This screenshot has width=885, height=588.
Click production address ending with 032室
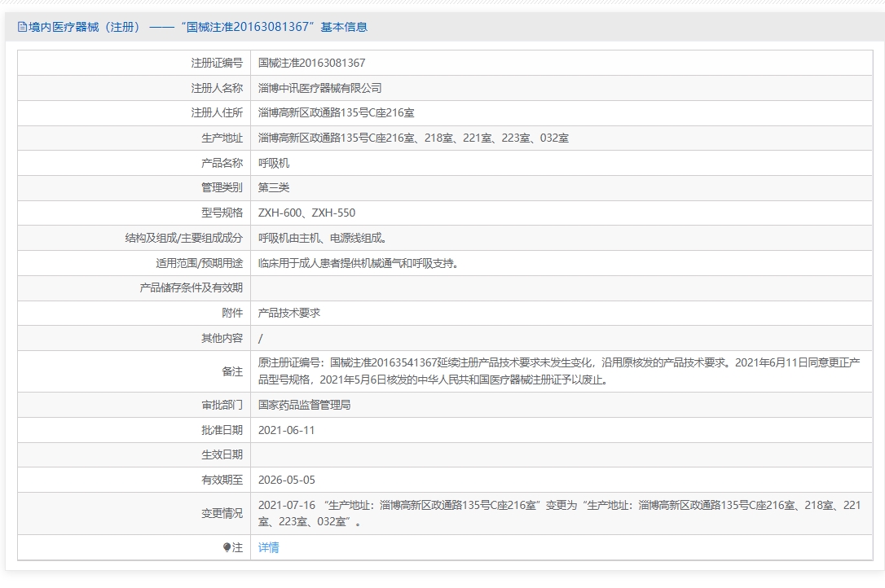[413, 138]
